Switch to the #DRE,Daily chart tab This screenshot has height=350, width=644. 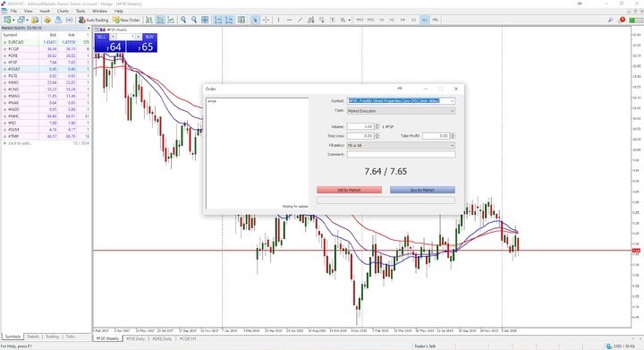click(162, 339)
